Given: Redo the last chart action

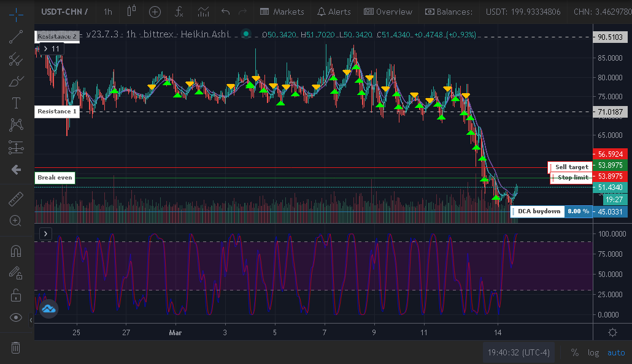Looking at the screenshot, I should [242, 12].
